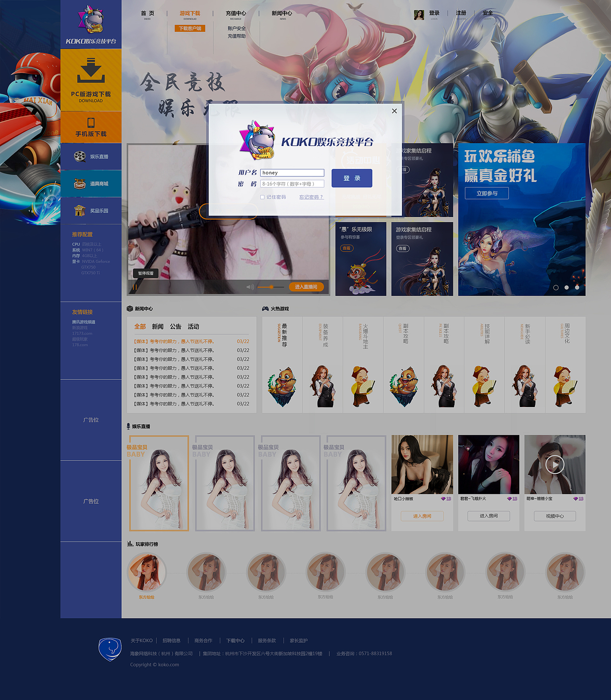The height and width of the screenshot is (700, 611).
Task: Click 登录 in the top right bar
Action: 434,13
